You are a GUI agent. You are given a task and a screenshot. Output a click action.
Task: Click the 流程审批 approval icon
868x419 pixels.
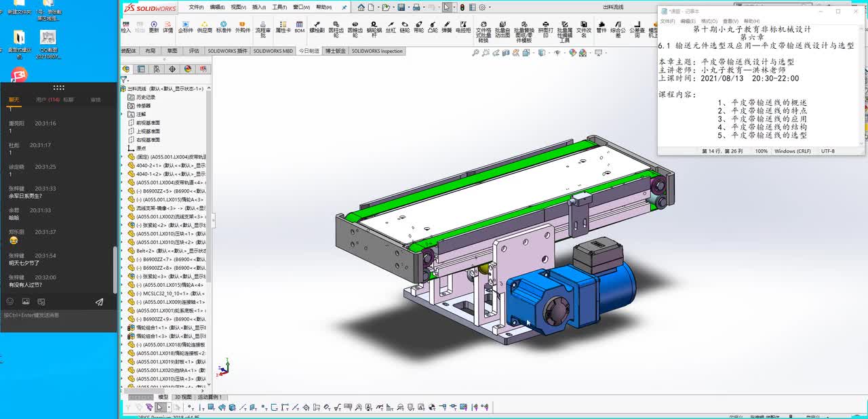click(263, 28)
